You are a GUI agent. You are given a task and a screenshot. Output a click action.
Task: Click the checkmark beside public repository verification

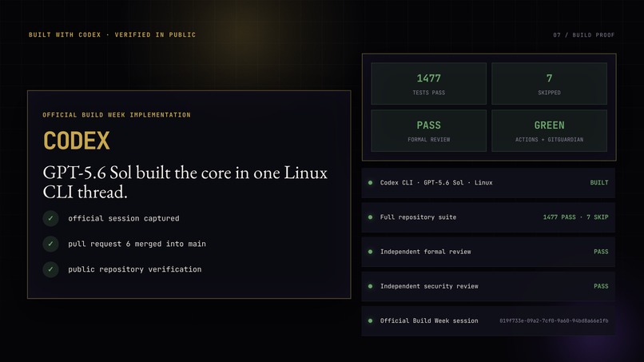(x=50, y=269)
